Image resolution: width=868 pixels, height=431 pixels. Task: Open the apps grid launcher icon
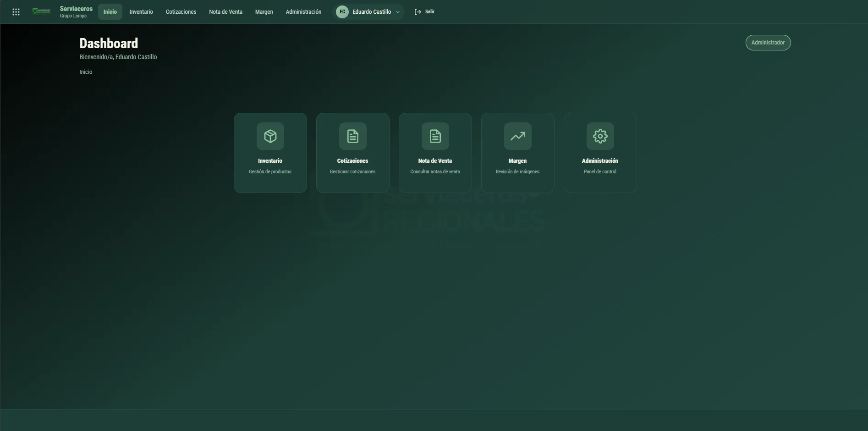16,12
